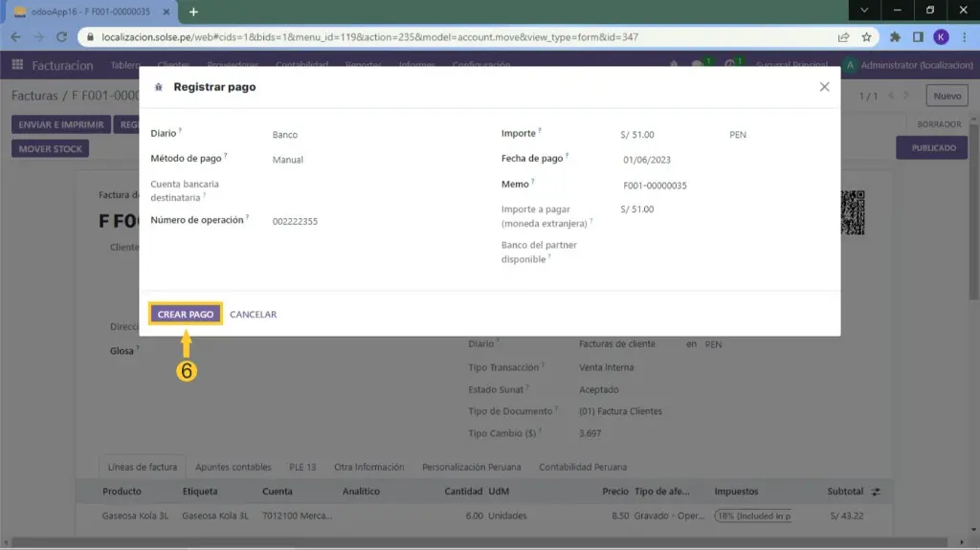Screen dimensions: 980x550
Task: Click the bug icon beside Registrar pago
Action: click(x=159, y=87)
